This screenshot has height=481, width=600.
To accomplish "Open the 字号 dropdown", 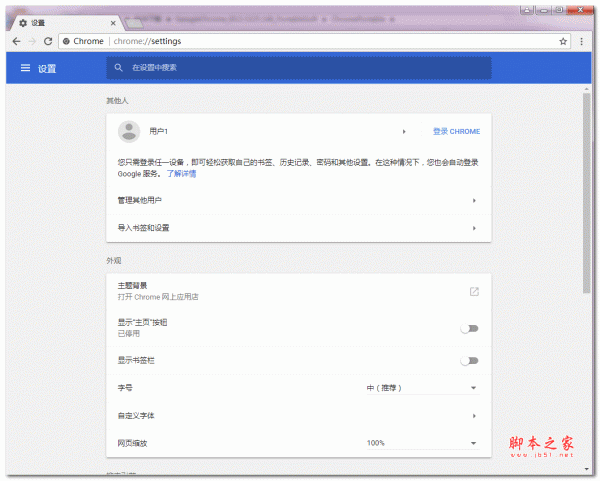I will coord(421,387).
